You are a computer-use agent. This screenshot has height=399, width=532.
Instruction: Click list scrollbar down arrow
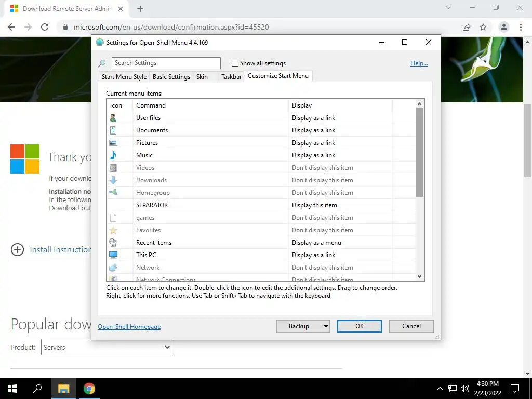click(419, 276)
